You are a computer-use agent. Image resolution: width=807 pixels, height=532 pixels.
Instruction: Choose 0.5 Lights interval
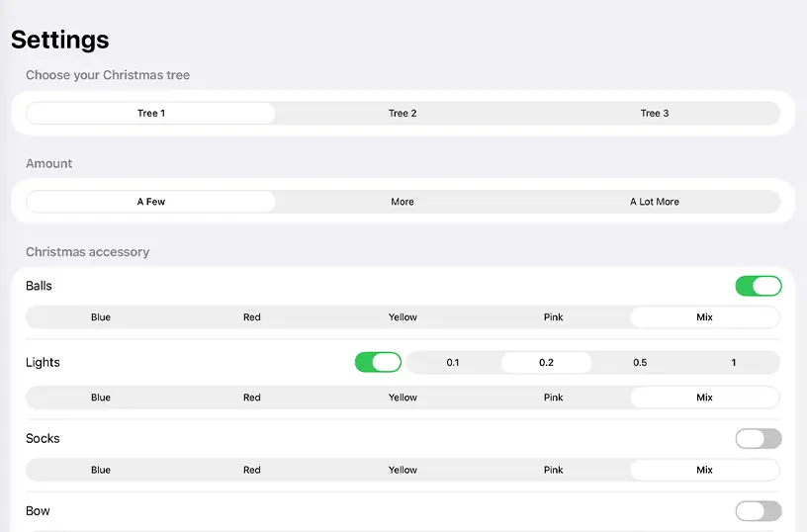point(640,363)
